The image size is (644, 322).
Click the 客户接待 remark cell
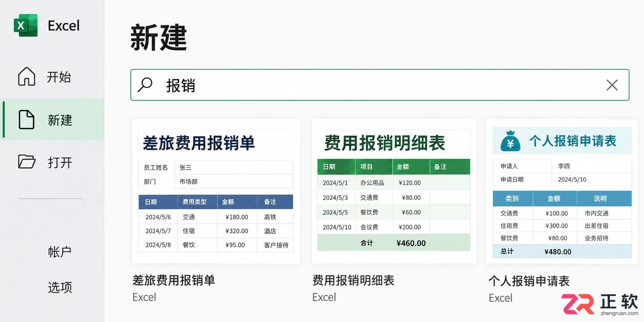(275, 245)
